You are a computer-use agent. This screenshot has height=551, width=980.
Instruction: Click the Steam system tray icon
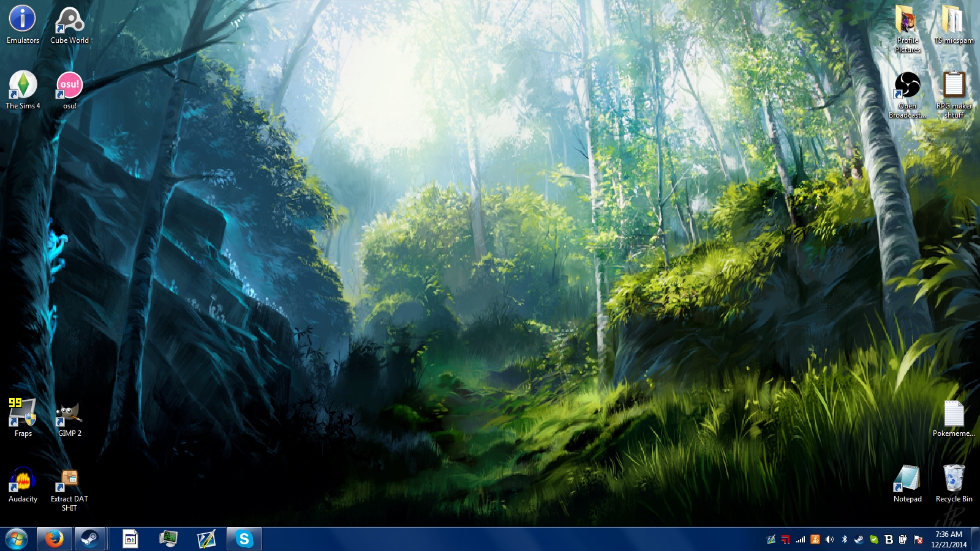[859, 539]
